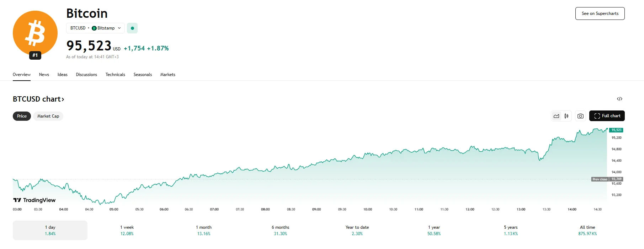Select the 1 week time range

pos(127,230)
